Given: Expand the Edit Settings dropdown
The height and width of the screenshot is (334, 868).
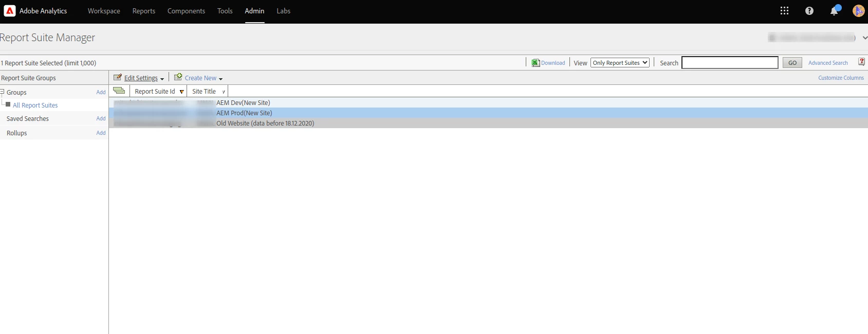Looking at the screenshot, I should [162, 79].
